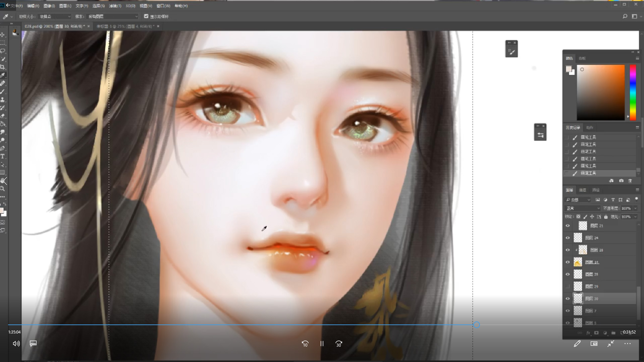Open 图层(L) Layer menu
The height and width of the screenshot is (362, 644).
pyautogui.click(x=65, y=6)
